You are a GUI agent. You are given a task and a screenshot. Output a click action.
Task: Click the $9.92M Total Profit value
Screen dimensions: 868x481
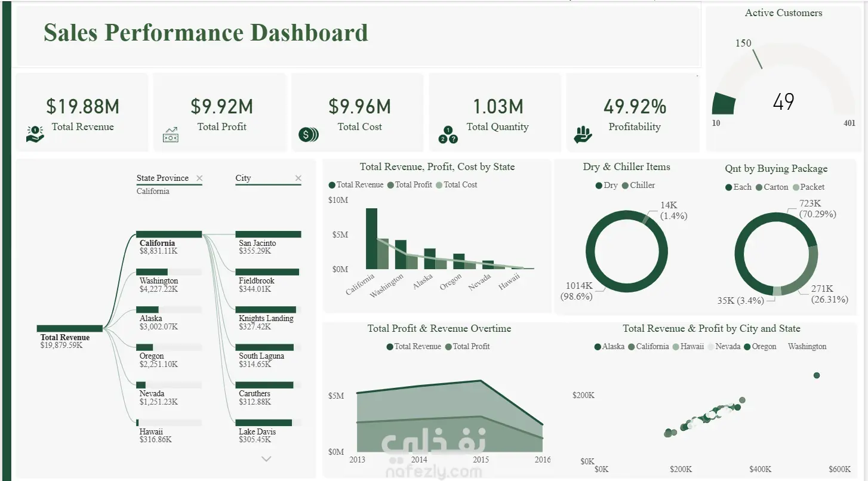point(222,107)
